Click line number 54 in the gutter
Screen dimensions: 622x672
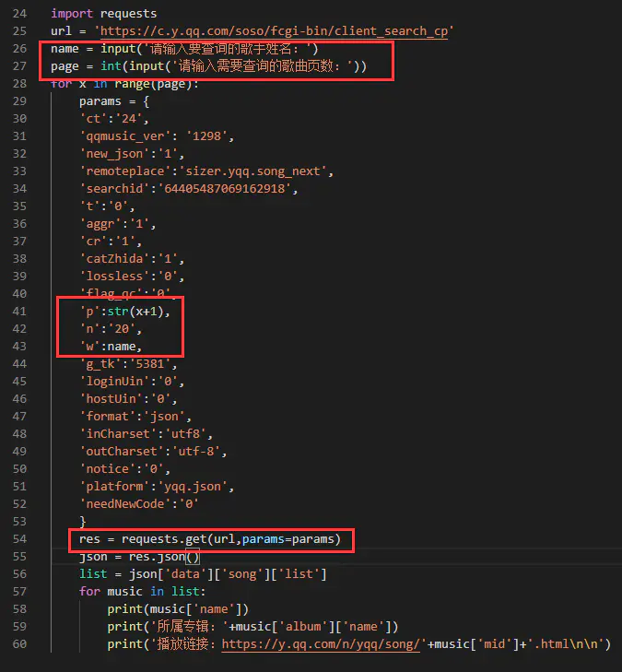coord(19,538)
